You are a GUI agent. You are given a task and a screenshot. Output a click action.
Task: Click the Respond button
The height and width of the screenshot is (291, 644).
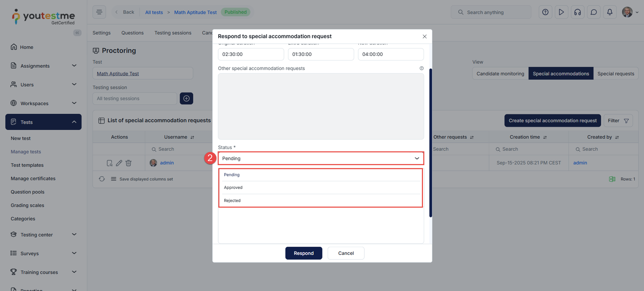(303, 253)
